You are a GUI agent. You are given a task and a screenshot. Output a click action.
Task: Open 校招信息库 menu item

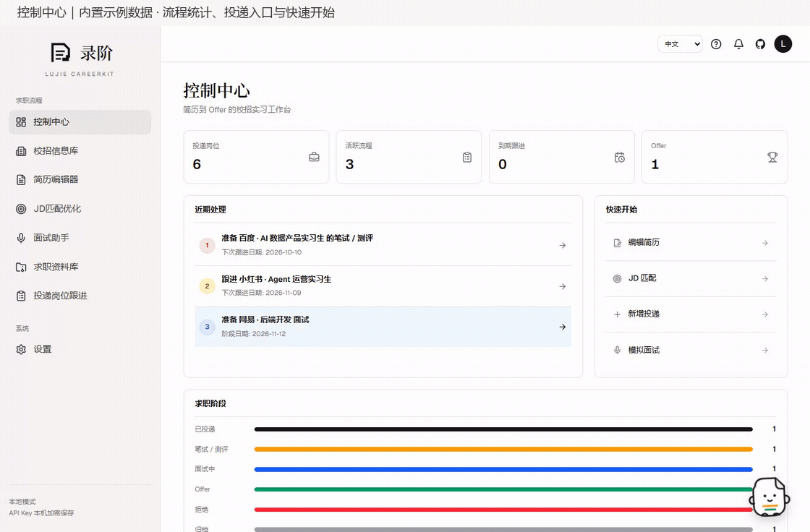[80, 151]
